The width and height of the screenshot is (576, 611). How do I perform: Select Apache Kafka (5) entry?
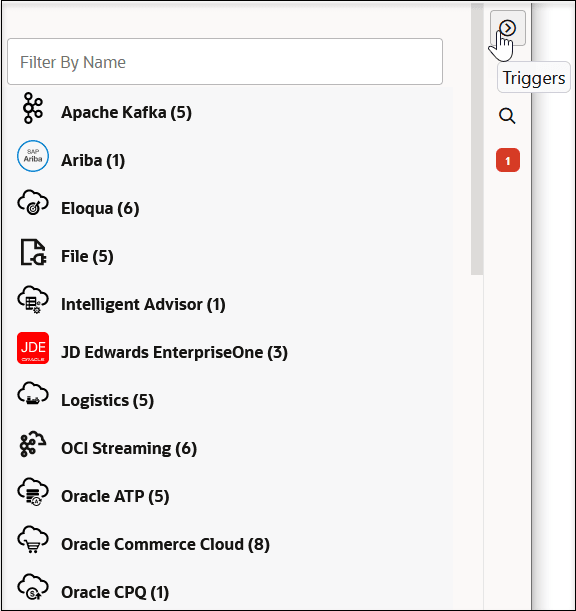[x=126, y=112]
